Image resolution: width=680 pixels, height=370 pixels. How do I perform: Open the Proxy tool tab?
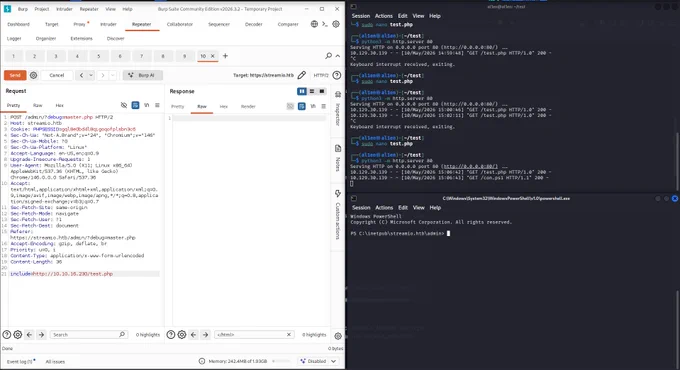[x=79, y=24]
